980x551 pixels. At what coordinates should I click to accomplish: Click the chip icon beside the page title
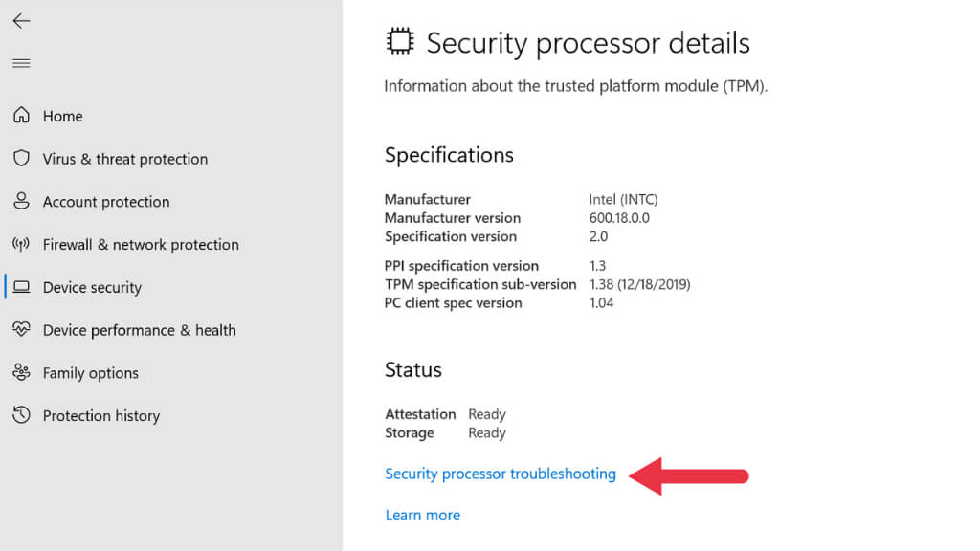tap(400, 42)
